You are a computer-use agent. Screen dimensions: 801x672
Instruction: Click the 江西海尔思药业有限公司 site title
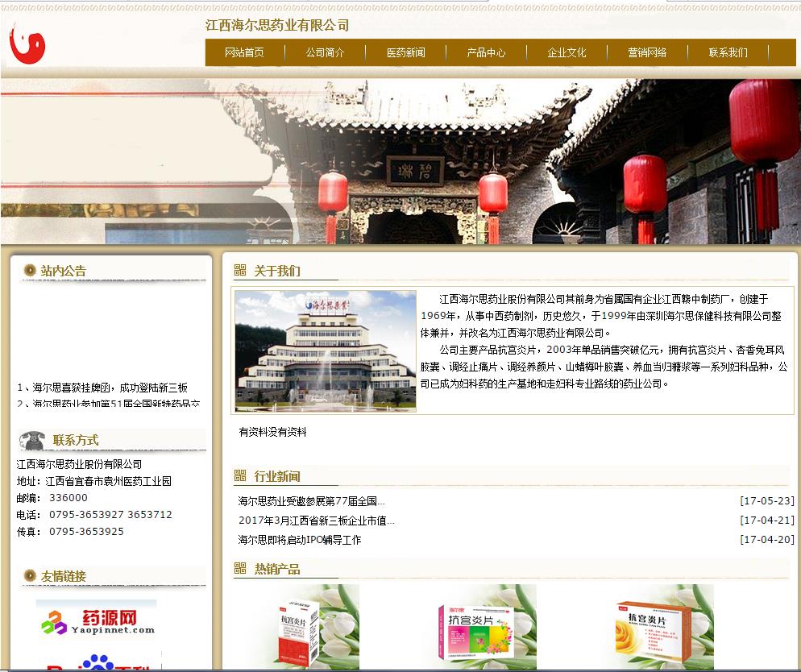coord(277,25)
